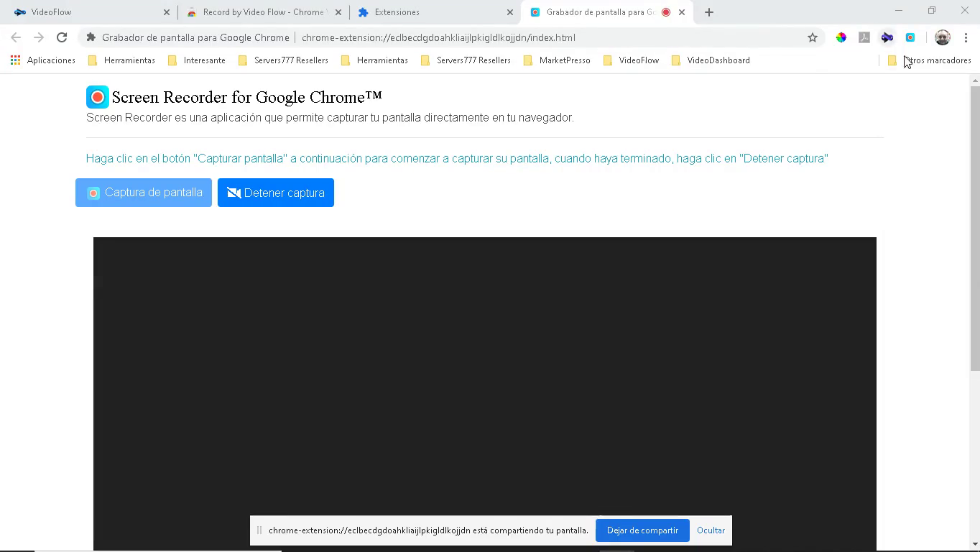Click the 'Screen Recorder for Google Chrome' heading
980x552 pixels.
pos(246,97)
